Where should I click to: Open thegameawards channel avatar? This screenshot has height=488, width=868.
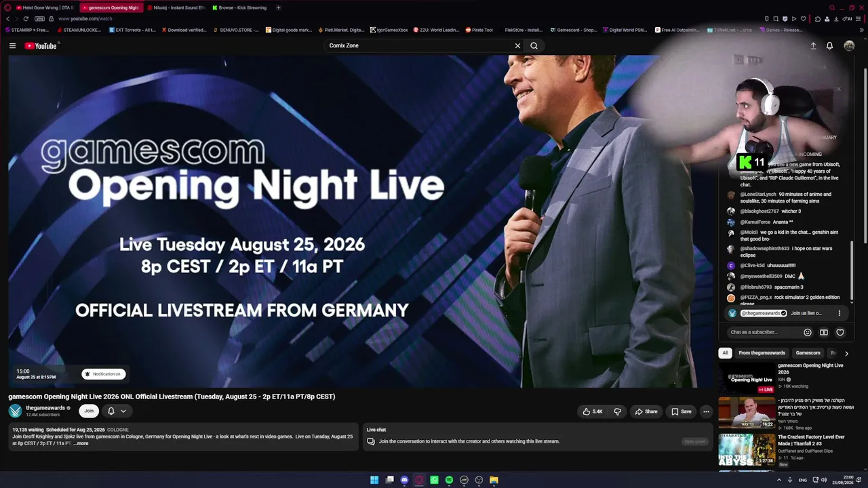tap(15, 411)
